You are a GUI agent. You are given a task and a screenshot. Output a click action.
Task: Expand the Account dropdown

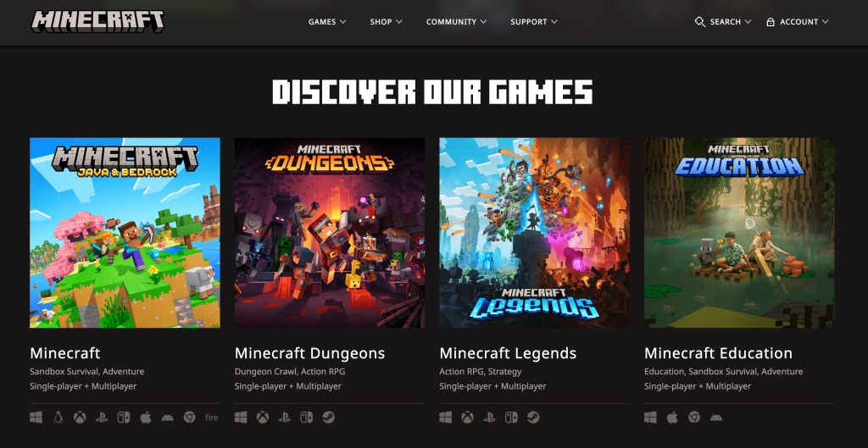pos(797,22)
